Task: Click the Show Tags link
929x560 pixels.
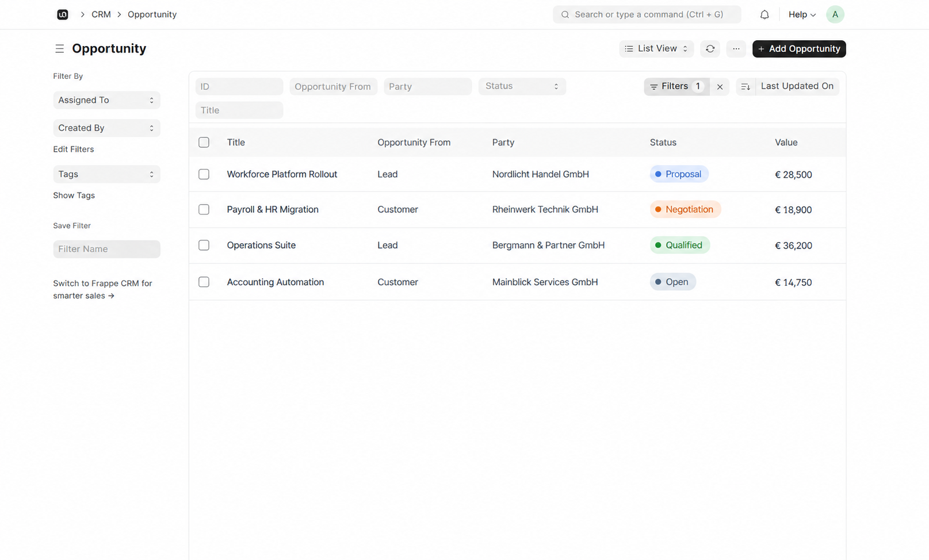Action: coord(74,195)
